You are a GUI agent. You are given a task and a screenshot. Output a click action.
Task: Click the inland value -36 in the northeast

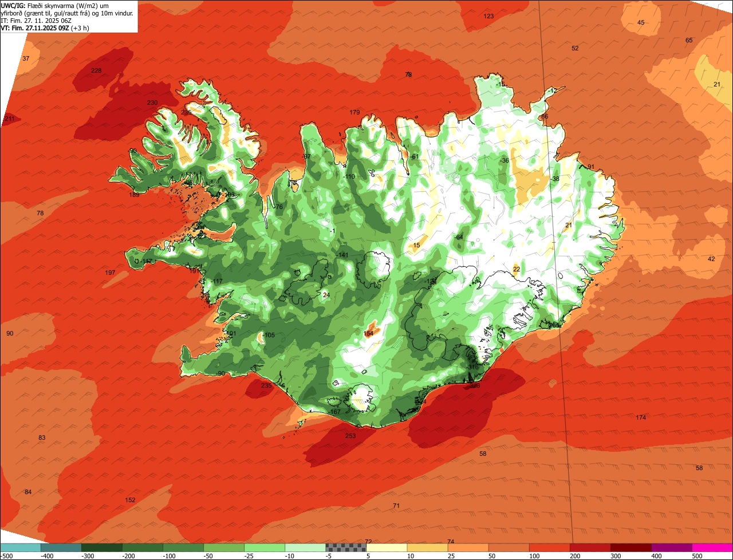click(503, 160)
